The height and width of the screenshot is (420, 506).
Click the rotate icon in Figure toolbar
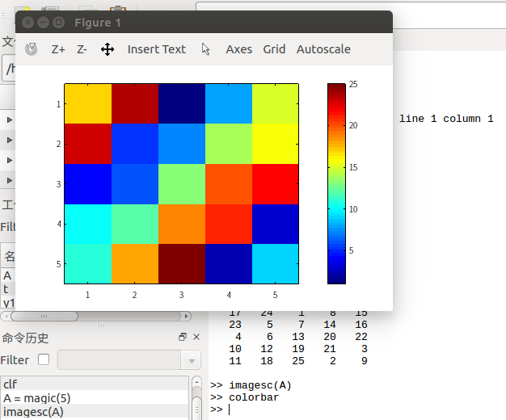tap(31, 49)
